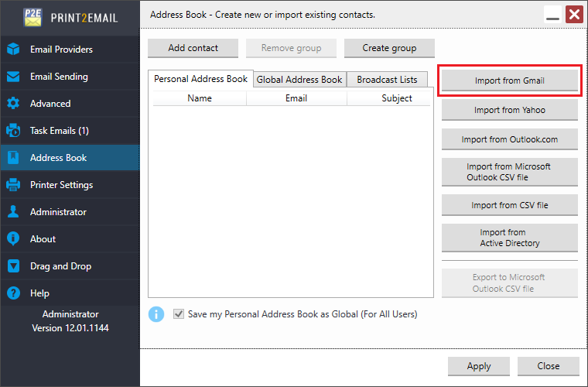Minimize the Print2Email window
The width and height of the screenshot is (588, 387).
click(552, 15)
